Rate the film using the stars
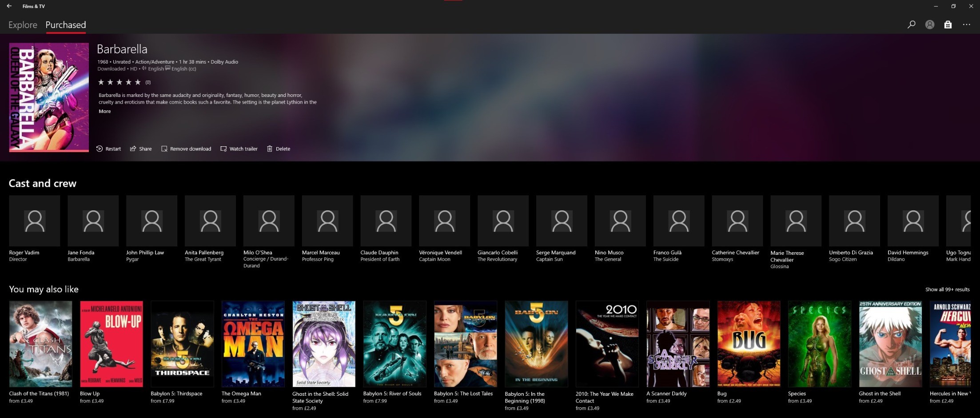 [119, 82]
